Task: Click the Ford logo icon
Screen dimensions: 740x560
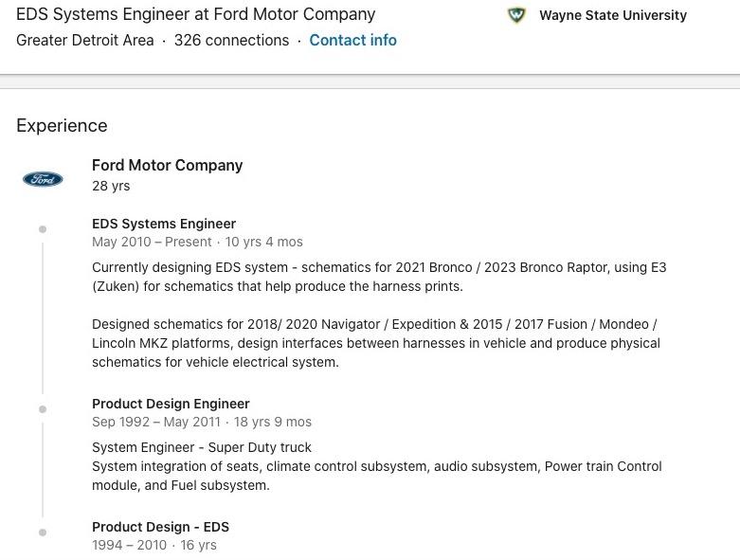Action: pyautogui.click(x=43, y=179)
